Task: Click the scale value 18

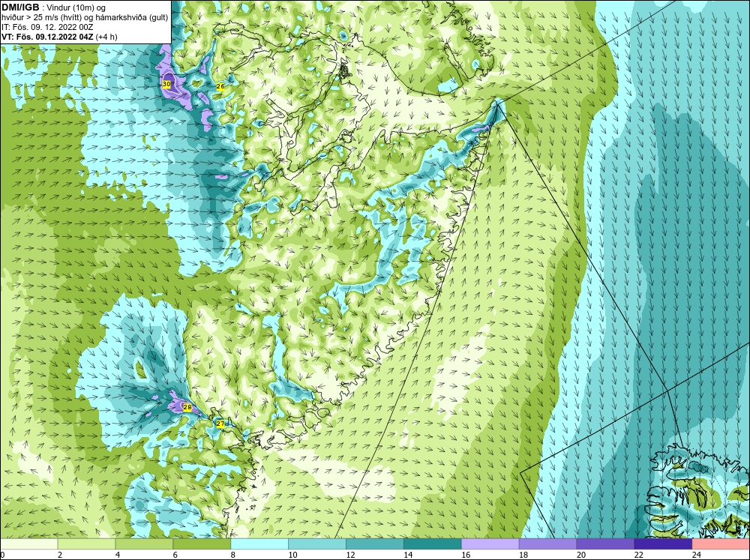Action: [523, 555]
